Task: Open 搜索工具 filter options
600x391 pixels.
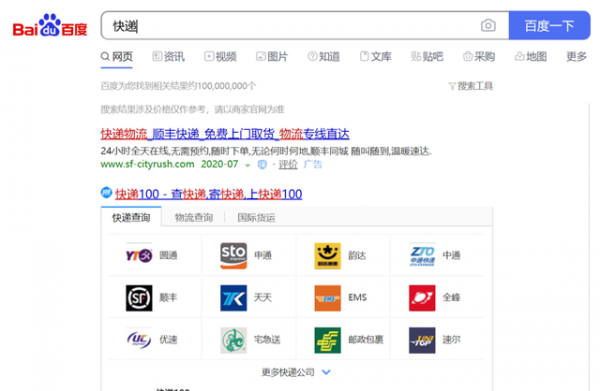Action: coord(471,86)
